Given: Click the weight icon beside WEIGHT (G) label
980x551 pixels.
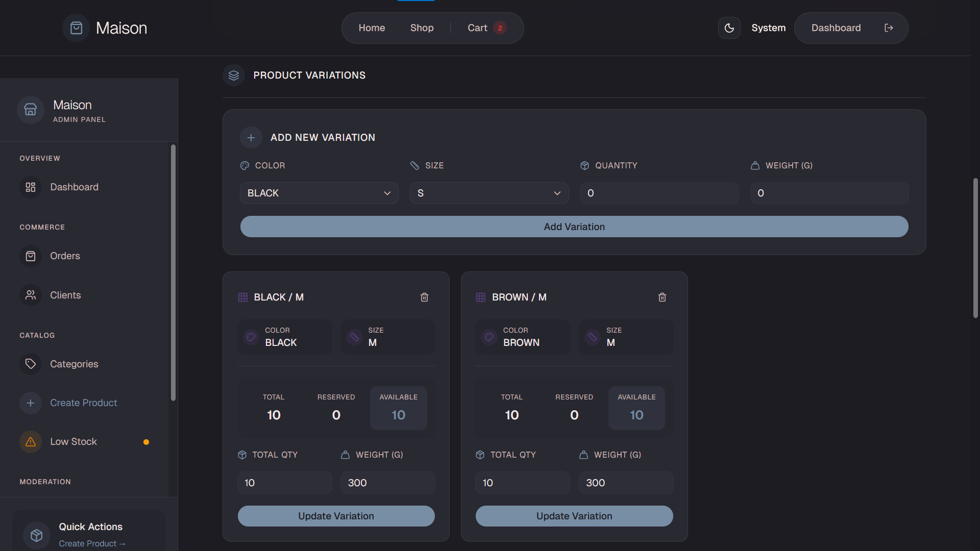Looking at the screenshot, I should click(x=755, y=166).
